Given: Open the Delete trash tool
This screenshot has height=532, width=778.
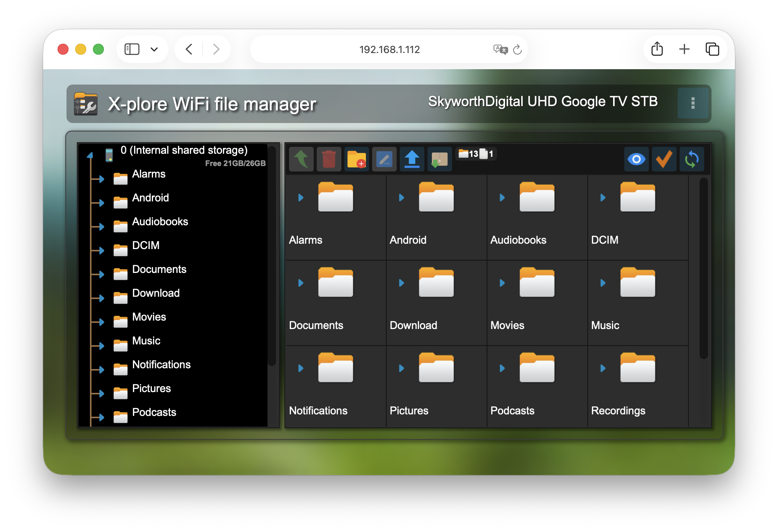Looking at the screenshot, I should (329, 159).
